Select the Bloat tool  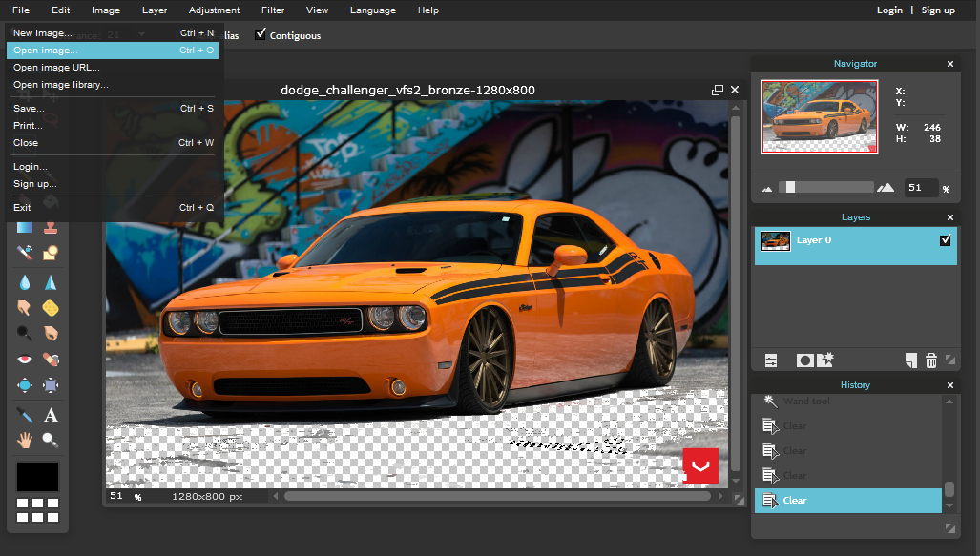click(x=25, y=385)
